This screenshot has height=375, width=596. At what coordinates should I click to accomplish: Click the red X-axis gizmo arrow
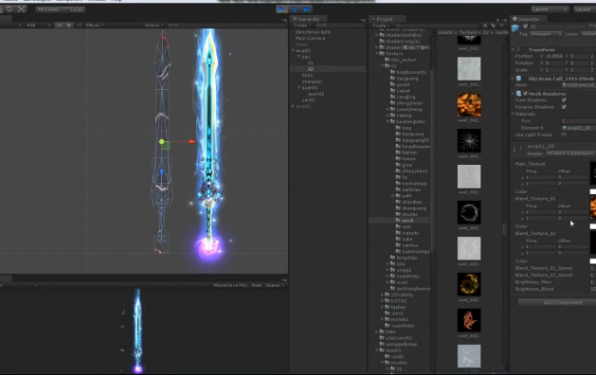192,141
